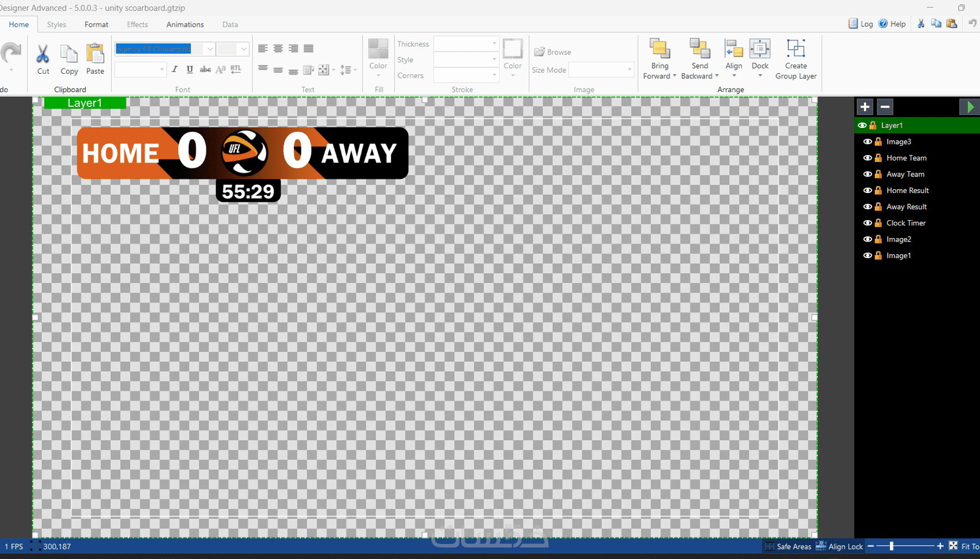980x559 pixels.
Task: Click the large redo arrow in ribbon
Action: pyautogui.click(x=10, y=53)
